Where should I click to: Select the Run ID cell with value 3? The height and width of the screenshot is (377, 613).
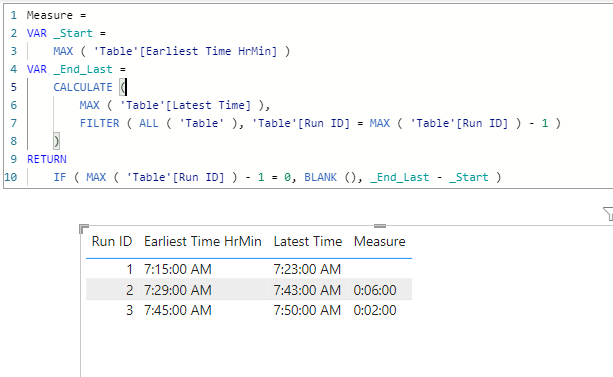[129, 310]
